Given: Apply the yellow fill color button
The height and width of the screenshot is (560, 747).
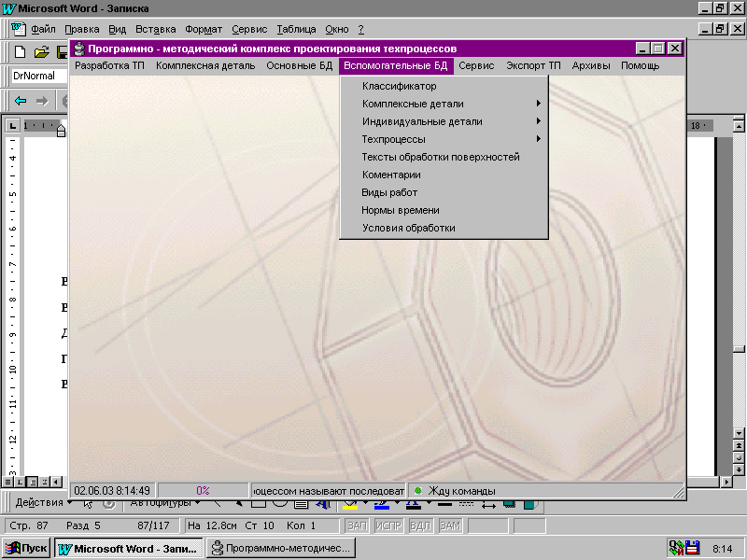Looking at the screenshot, I should (x=350, y=504).
